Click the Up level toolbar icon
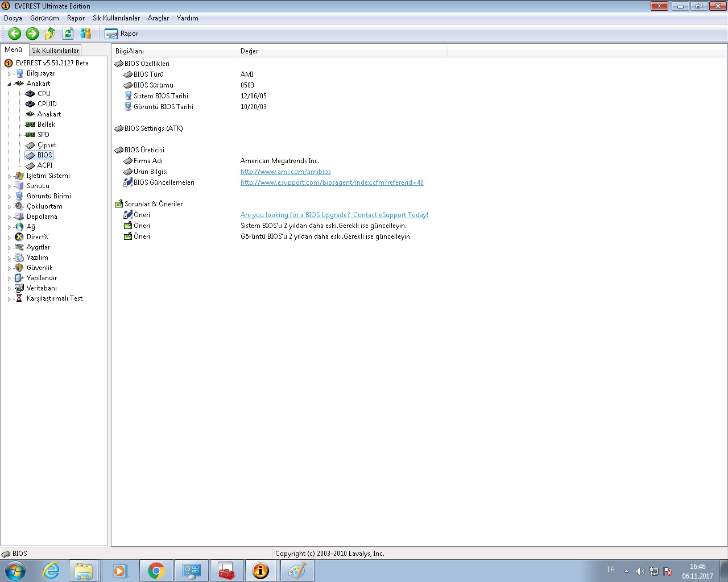The image size is (728, 582). (50, 34)
